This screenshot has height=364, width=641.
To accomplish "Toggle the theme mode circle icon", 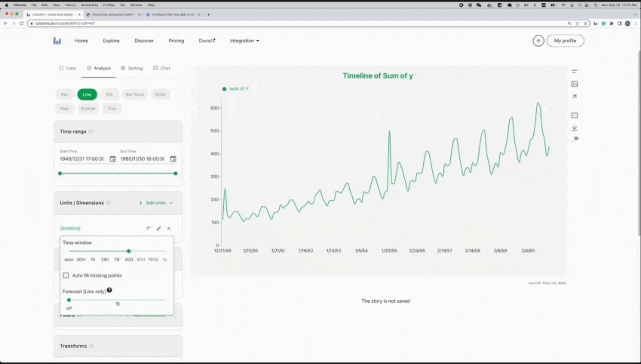I will click(538, 41).
